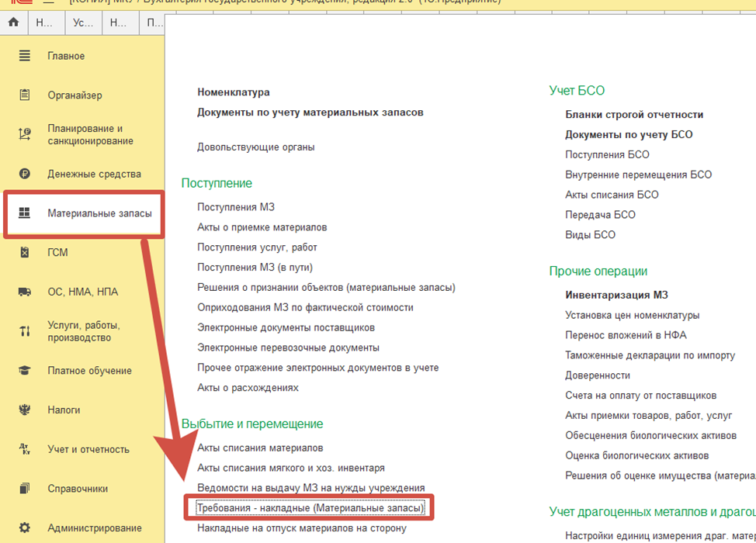Open Акты о приемке материалов

pyautogui.click(x=262, y=227)
